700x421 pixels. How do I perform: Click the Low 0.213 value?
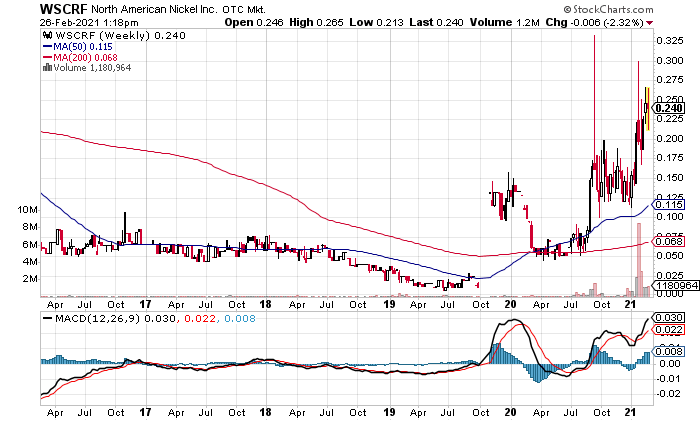pos(376,22)
